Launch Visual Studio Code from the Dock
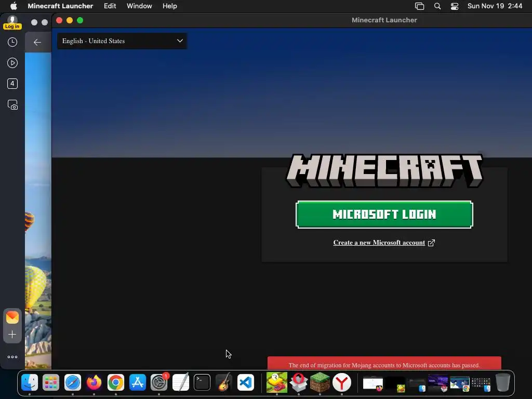The height and width of the screenshot is (399, 532). pos(245,382)
